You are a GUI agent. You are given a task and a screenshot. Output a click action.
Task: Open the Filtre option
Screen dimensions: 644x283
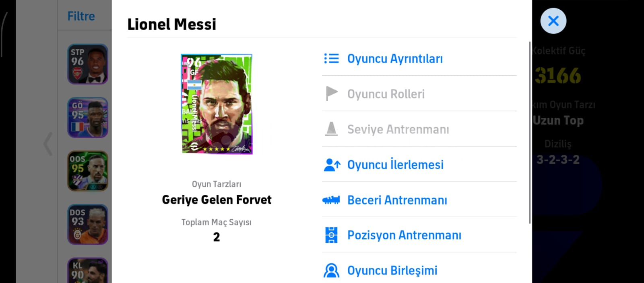point(81,16)
